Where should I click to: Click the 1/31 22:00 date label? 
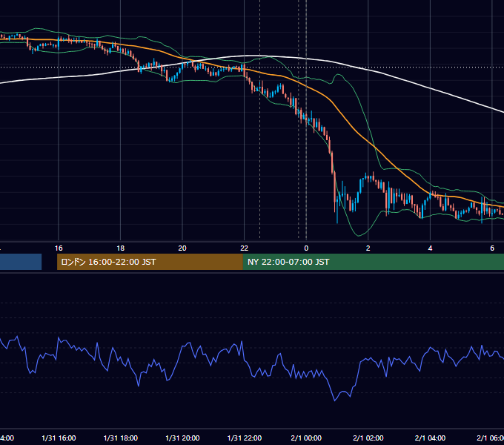pos(245,438)
